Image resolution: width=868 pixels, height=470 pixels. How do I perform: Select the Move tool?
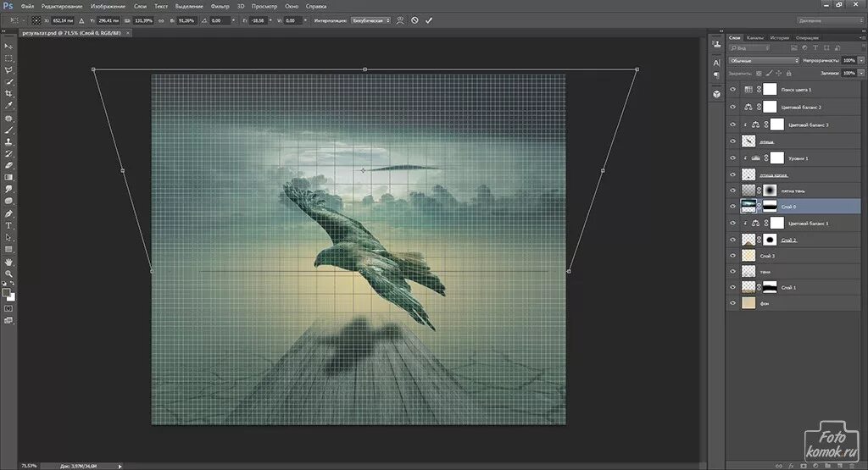[x=8, y=47]
